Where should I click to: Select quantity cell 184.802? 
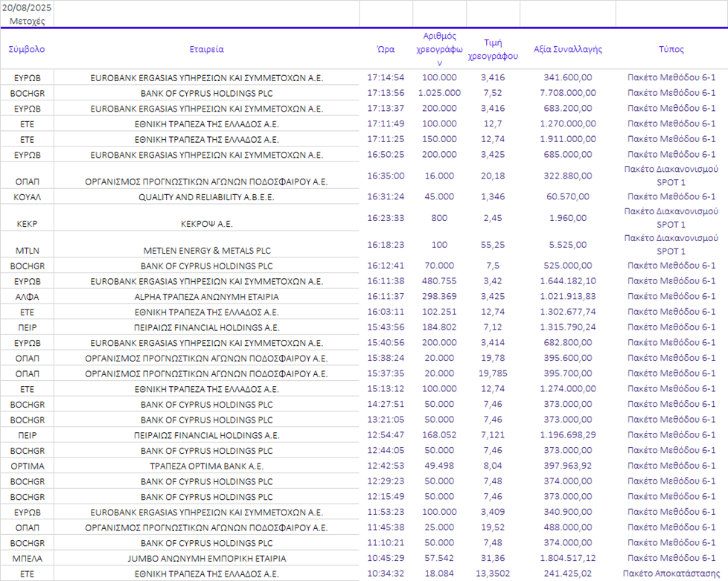coord(439,327)
